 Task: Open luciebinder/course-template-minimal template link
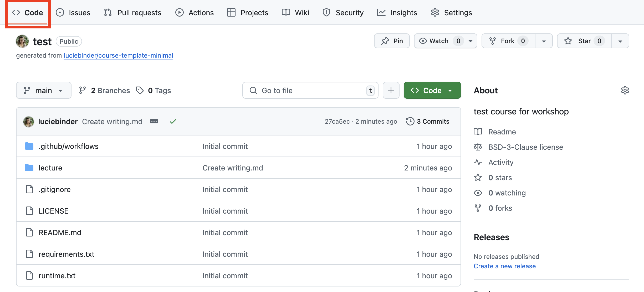click(118, 56)
